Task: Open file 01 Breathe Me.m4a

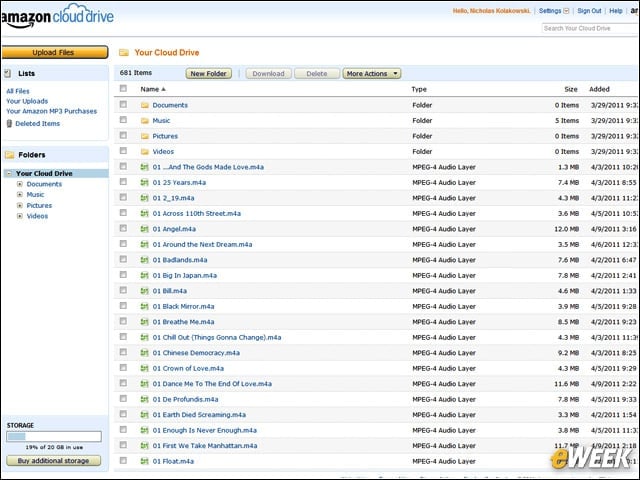Action: point(183,322)
